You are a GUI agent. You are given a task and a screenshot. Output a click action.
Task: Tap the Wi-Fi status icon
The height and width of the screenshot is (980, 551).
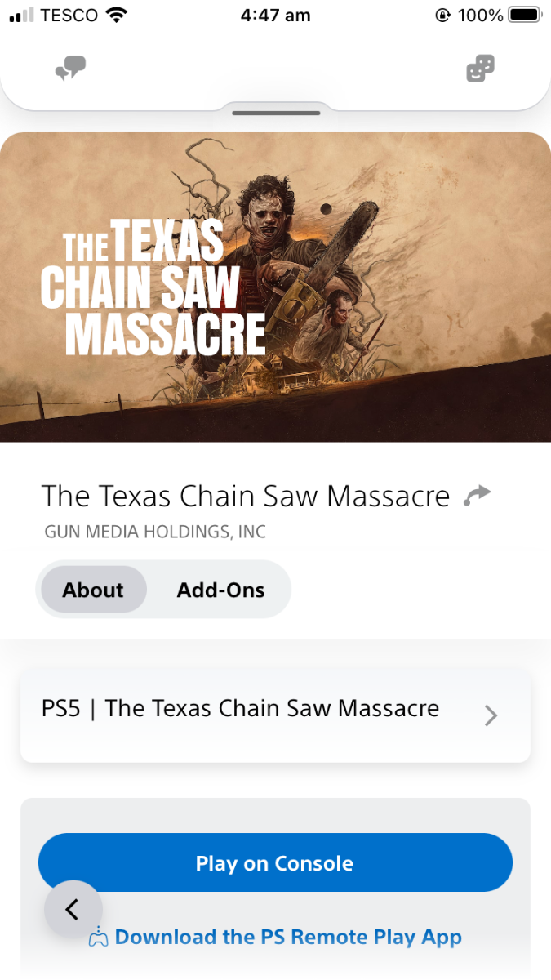(x=117, y=15)
